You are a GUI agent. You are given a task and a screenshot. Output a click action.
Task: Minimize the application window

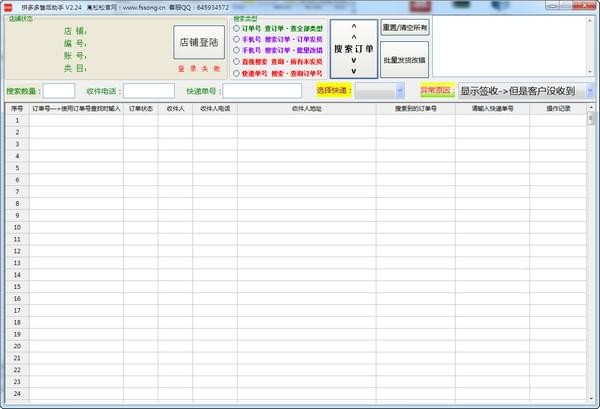(x=552, y=6)
